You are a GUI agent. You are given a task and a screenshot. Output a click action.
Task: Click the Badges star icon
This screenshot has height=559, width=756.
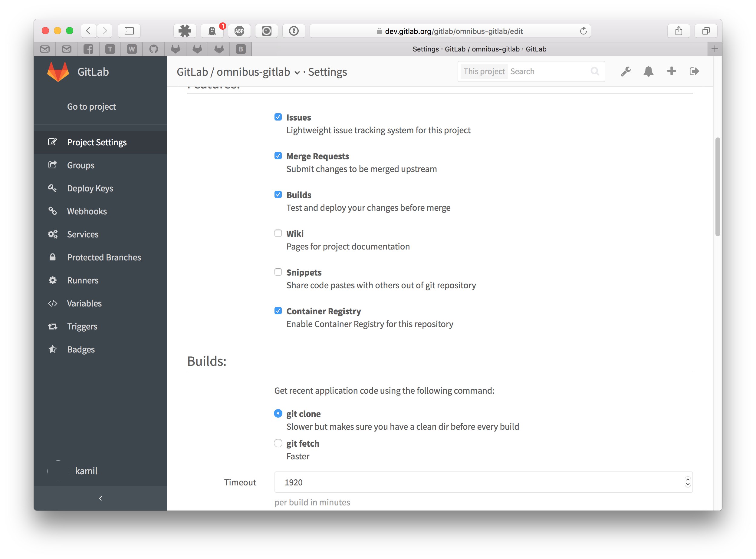52,349
